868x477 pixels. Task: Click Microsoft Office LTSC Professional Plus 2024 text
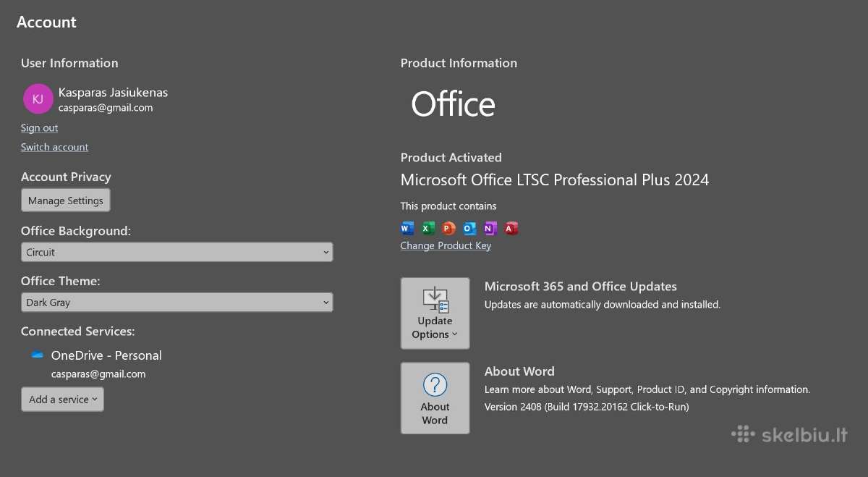(x=555, y=180)
